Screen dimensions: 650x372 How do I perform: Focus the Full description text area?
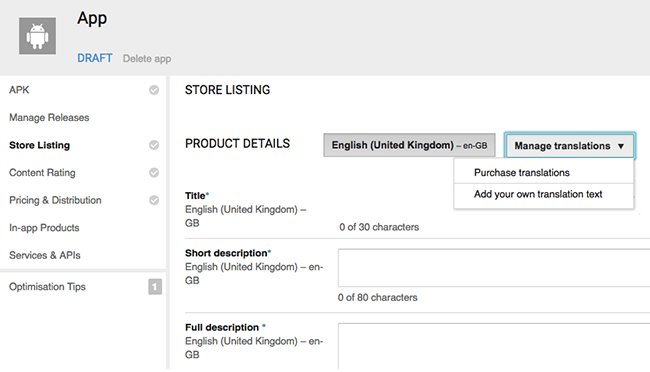pos(494,346)
